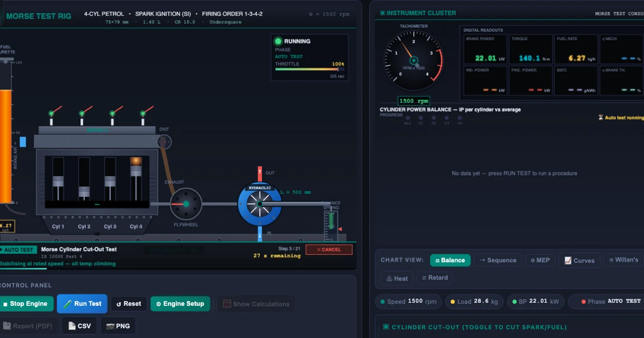Click the 27 s remaining text
644x338 pixels.
tap(277, 256)
